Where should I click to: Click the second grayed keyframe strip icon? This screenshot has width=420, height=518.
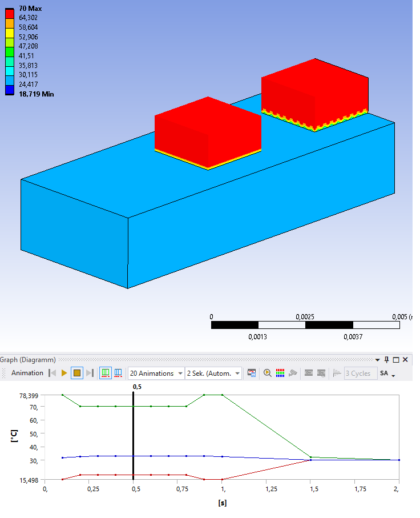pyautogui.click(x=321, y=374)
